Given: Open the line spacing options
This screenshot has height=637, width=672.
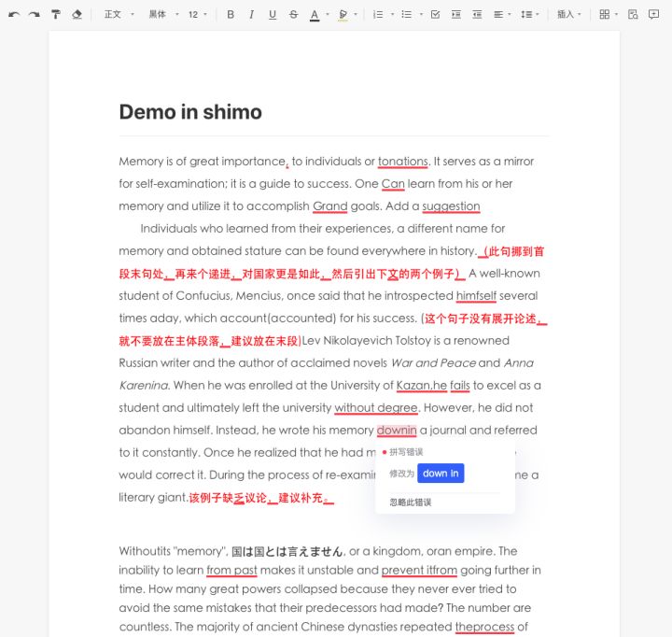Looking at the screenshot, I should [x=530, y=15].
